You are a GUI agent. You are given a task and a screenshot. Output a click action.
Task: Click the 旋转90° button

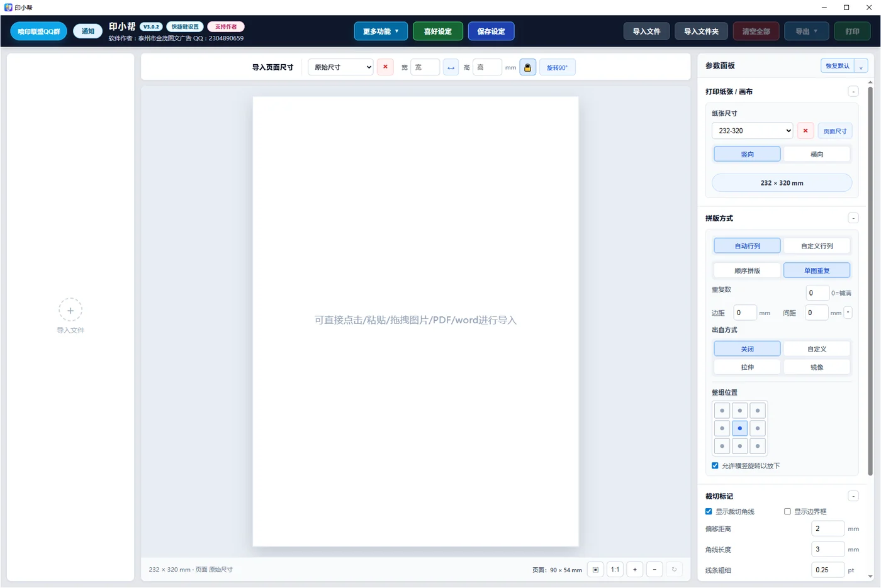pos(557,67)
